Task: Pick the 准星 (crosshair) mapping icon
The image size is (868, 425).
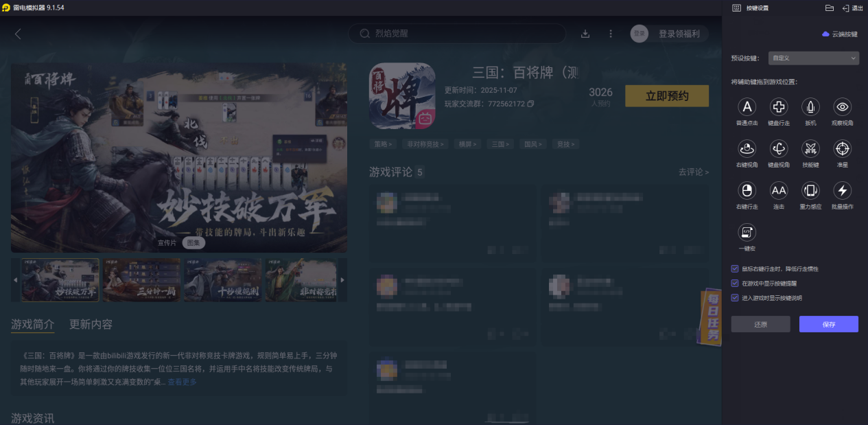Action: coord(842,149)
